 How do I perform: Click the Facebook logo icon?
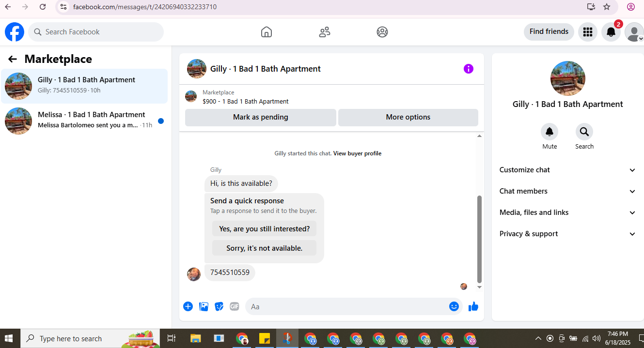click(15, 32)
